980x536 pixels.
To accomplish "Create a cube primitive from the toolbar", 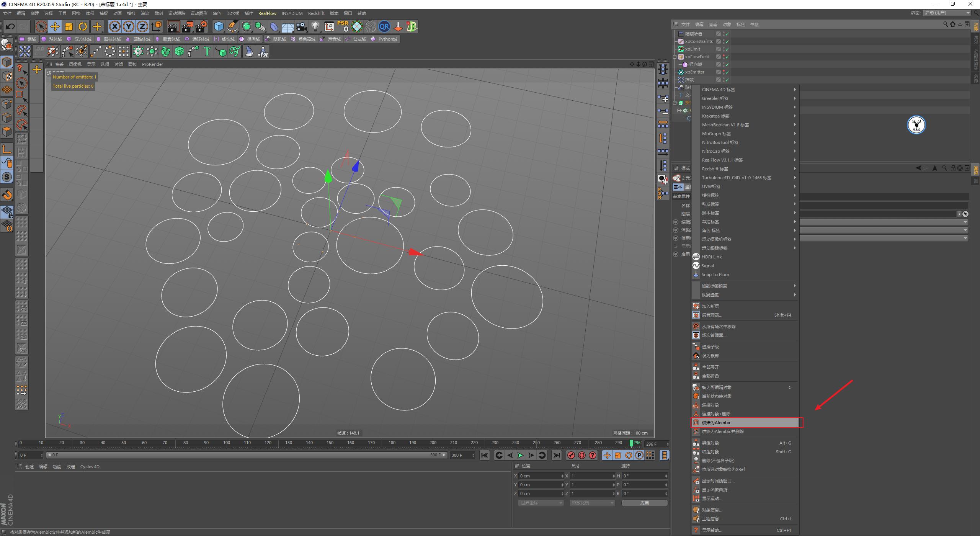I will (x=219, y=26).
